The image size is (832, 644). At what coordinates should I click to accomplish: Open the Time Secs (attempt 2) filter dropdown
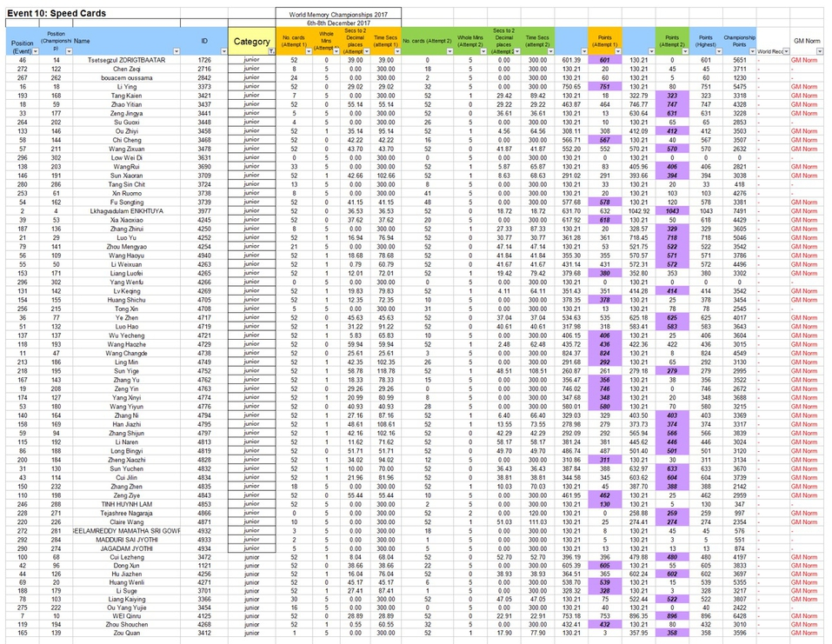551,51
